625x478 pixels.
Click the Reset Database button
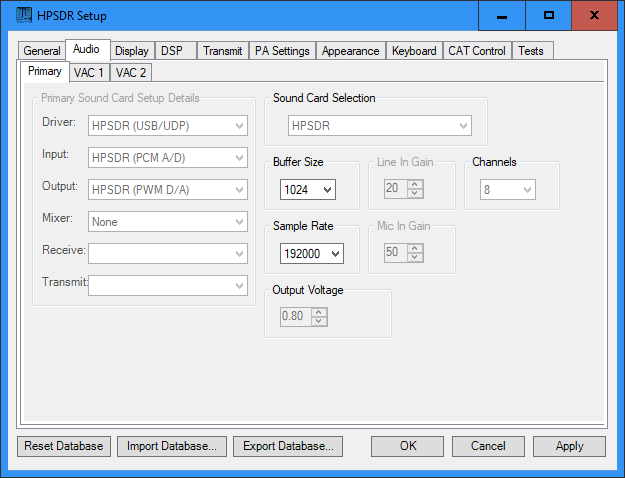(64, 446)
